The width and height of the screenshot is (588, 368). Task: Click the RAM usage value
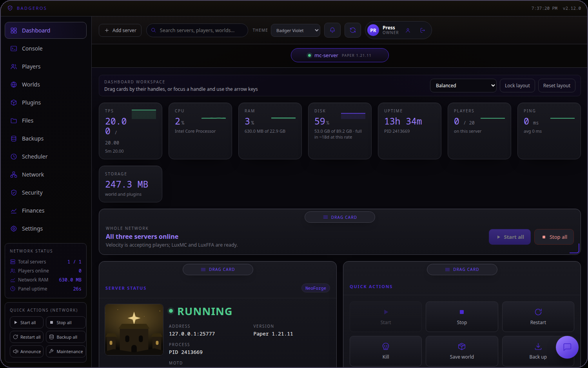(x=249, y=122)
